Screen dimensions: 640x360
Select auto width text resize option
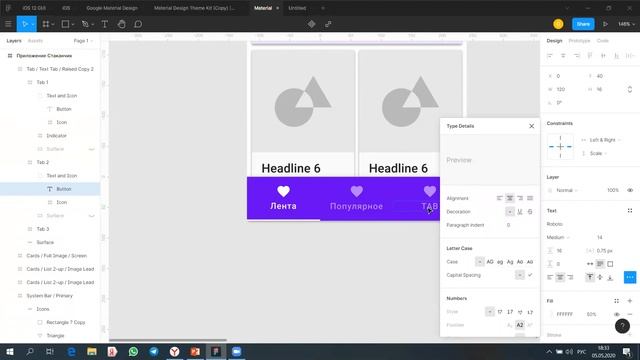click(x=590, y=264)
